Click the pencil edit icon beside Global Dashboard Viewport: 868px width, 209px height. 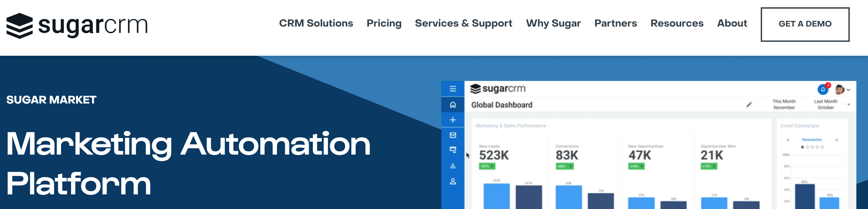[749, 105]
